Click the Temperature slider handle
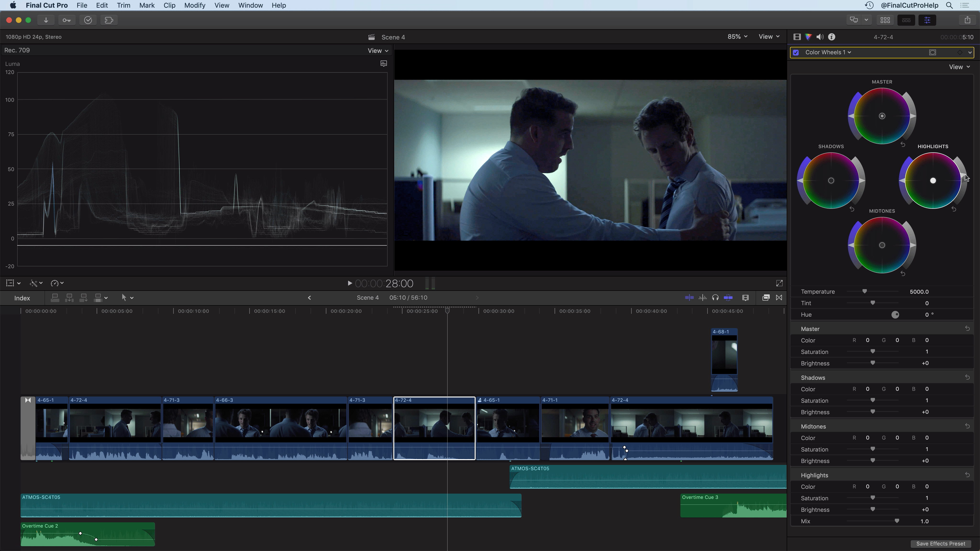This screenshot has height=551, width=980. point(864,291)
